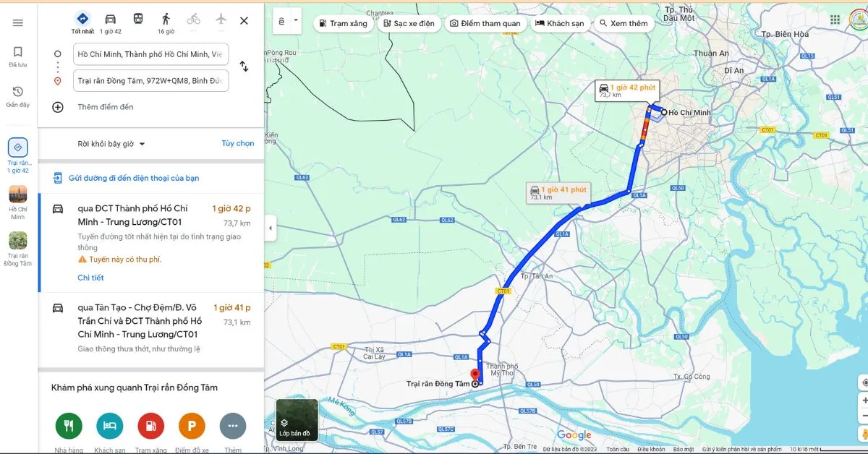The image size is (868, 454).
Task: Select the route via Tân Tạo - Chợ Đệm
Action: (151, 329)
